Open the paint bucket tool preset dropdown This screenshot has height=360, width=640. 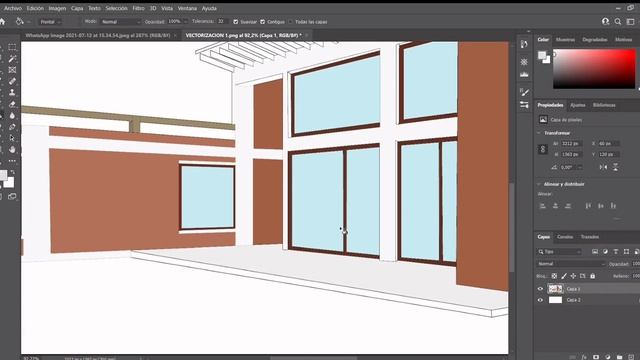28,22
